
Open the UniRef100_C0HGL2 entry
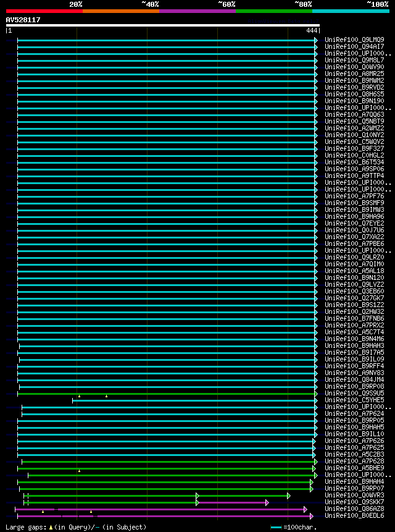[x=354, y=155]
